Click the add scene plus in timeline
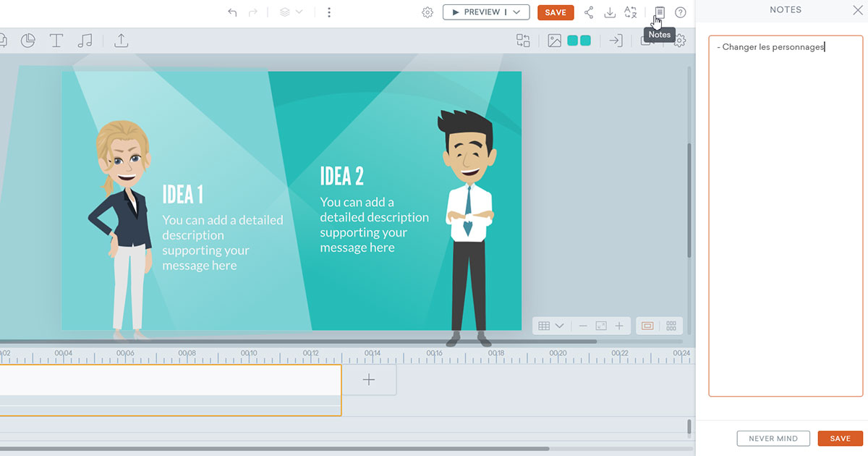 [369, 380]
